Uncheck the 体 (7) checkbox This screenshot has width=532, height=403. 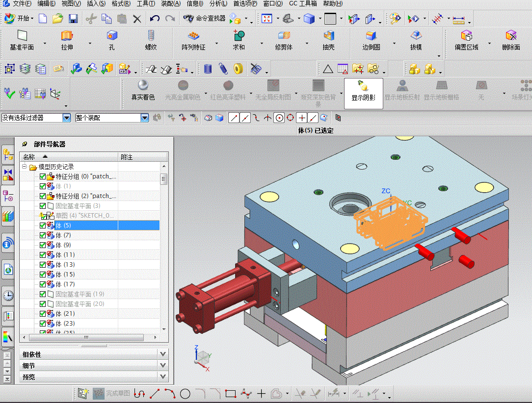(43, 235)
